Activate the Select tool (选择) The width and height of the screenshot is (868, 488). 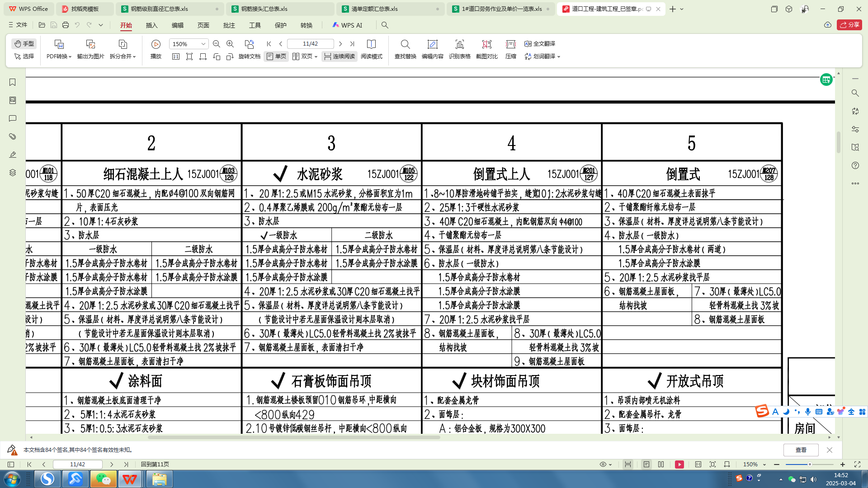coord(24,56)
